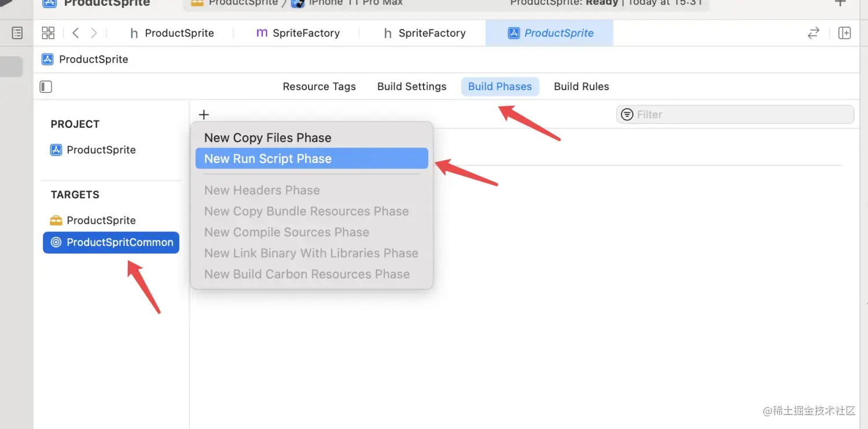The image size is (868, 429).
Task: Click the editor swap arrows icon
Action: click(x=814, y=33)
